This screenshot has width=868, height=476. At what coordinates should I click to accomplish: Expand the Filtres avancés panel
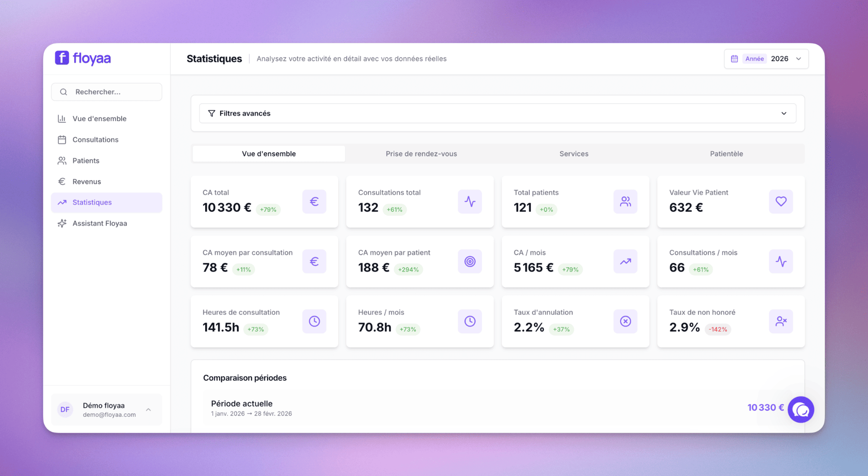coord(497,113)
